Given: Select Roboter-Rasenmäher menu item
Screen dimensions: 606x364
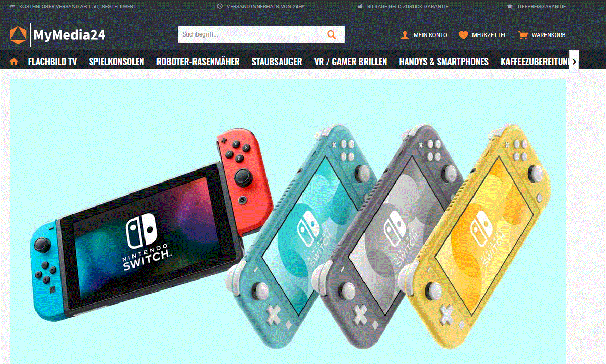Looking at the screenshot, I should coord(198,62).
